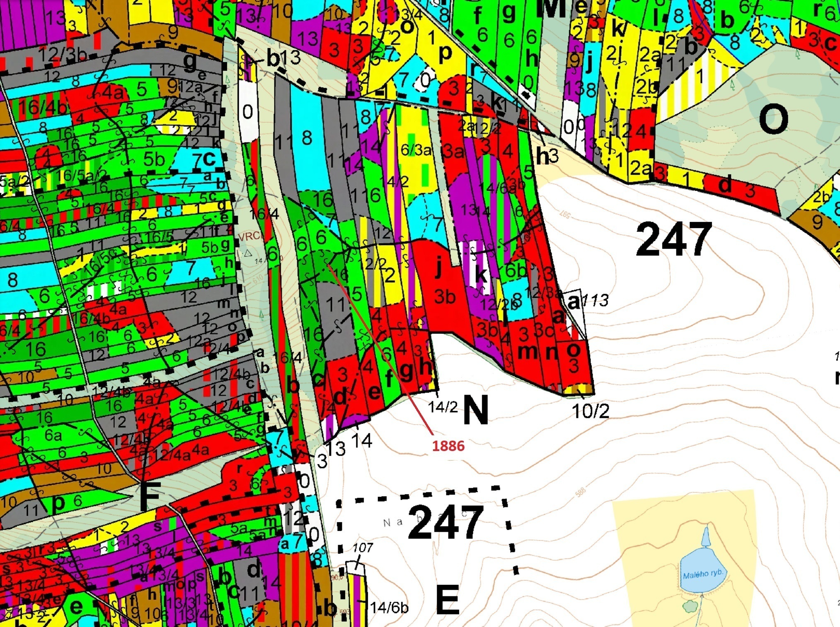840x627 pixels.
Task: Click the big letter E section label
Action: pos(448,600)
